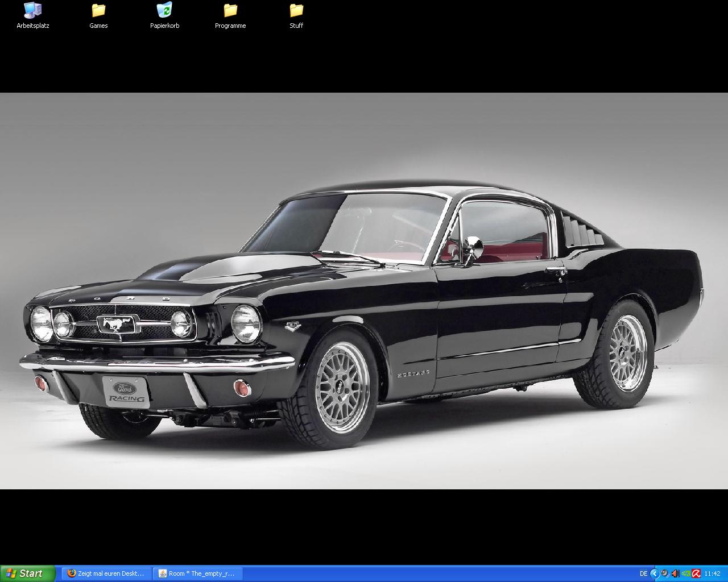728x582 pixels.
Task: Select the Arbeitsplatz desktop icon
Action: pos(33,16)
